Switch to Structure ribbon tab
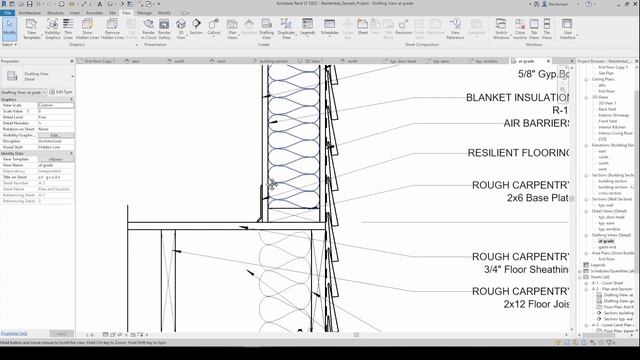The height and width of the screenshot is (360, 640). 55,13
